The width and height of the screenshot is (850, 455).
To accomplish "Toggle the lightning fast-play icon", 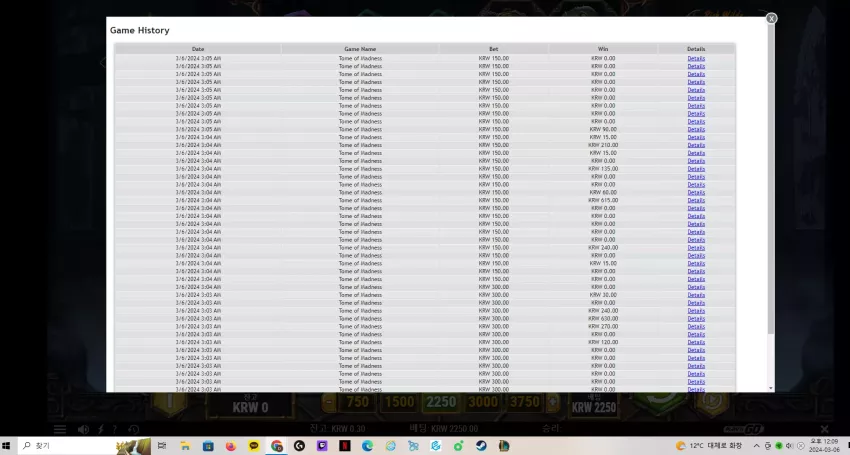I will click(100, 429).
